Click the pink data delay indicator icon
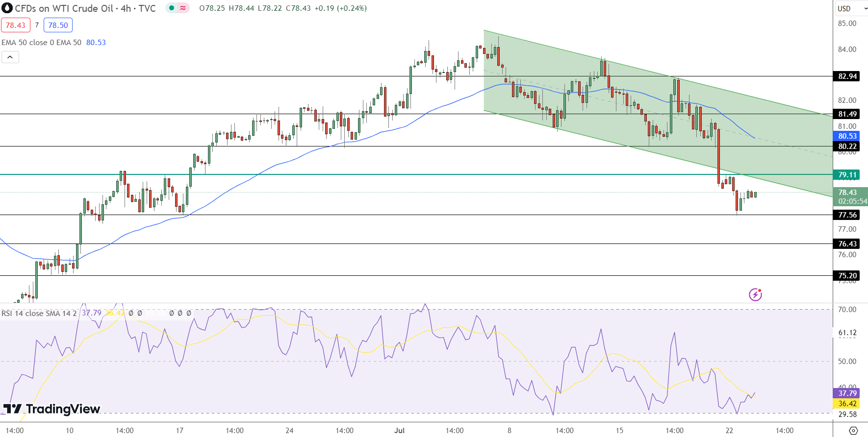 pos(183,8)
